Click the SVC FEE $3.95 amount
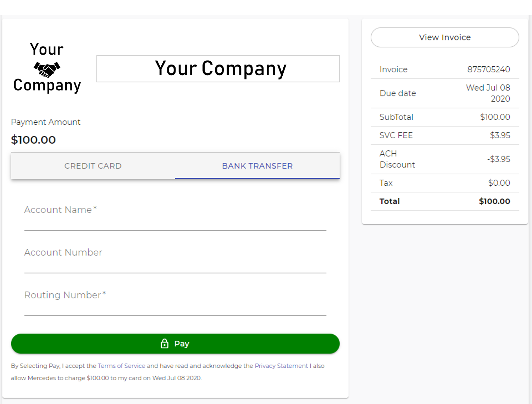The height and width of the screenshot is (404, 532). pos(500,135)
